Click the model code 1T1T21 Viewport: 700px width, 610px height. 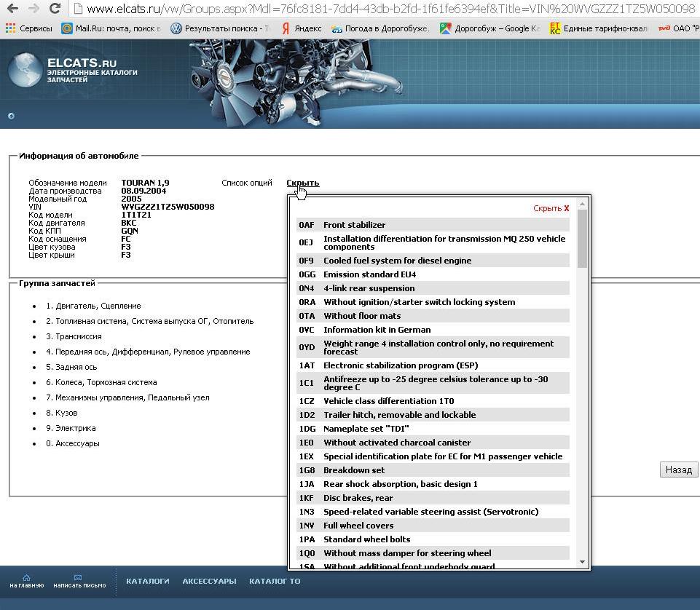(136, 215)
